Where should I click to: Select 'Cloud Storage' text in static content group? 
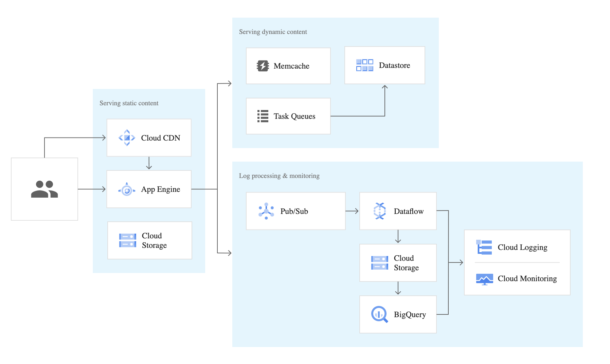(154, 240)
